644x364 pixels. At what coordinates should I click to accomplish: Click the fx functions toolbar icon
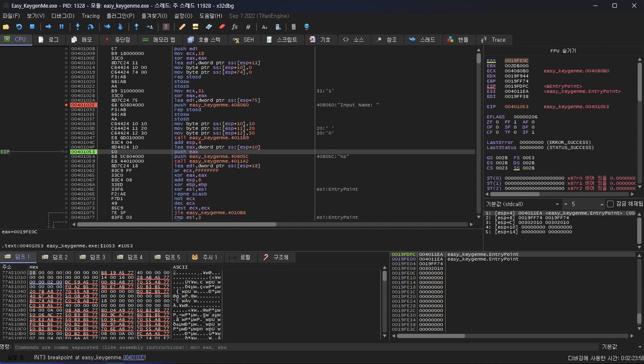235,27
